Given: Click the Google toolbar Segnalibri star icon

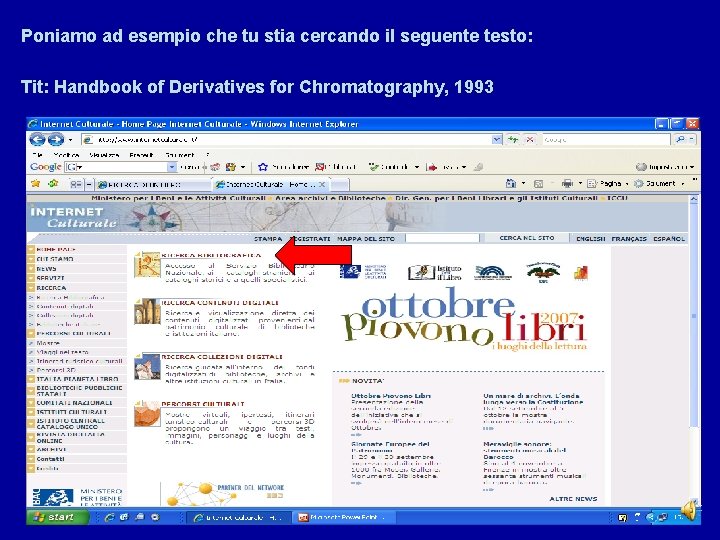Looking at the screenshot, I should [263, 167].
